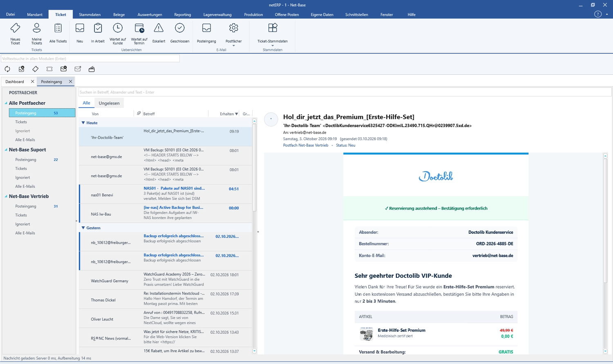Click the Postfach Net-Base Vertrieb link
The width and height of the screenshot is (613, 364).
tap(306, 145)
